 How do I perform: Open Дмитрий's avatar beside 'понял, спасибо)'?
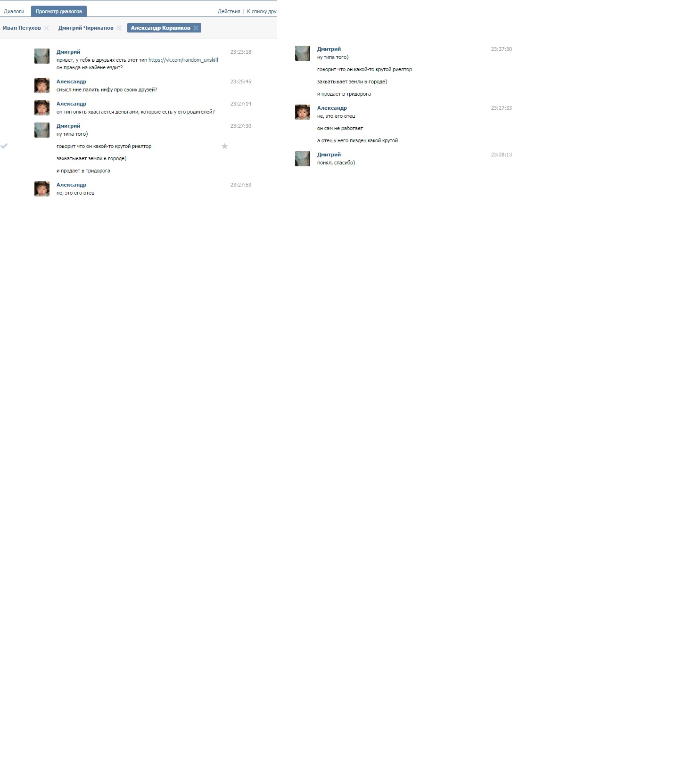[x=303, y=159]
